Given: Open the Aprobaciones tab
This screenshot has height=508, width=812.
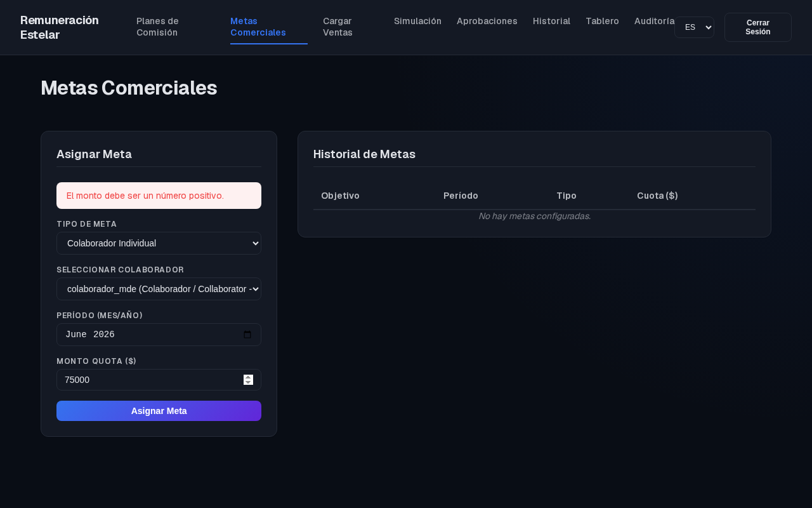Looking at the screenshot, I should pyautogui.click(x=487, y=21).
